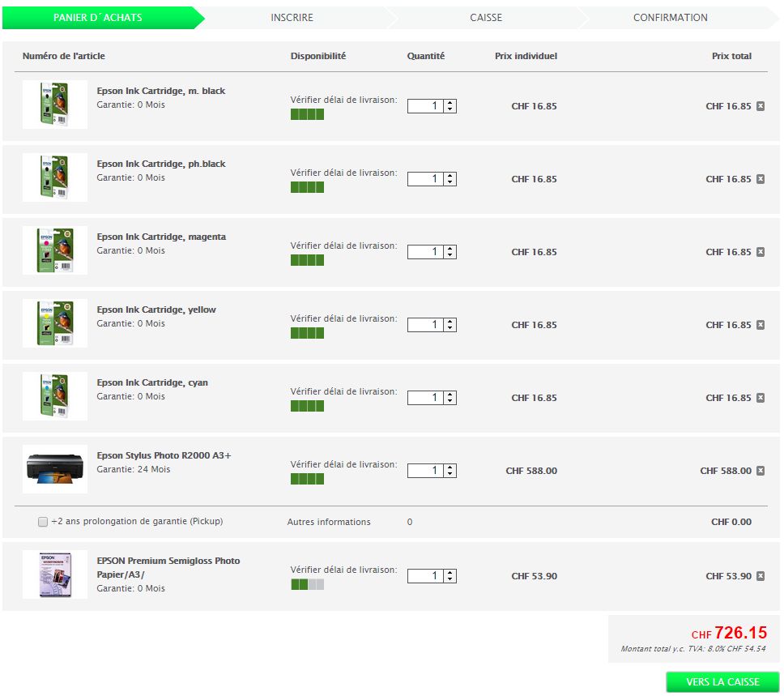This screenshot has height=696, width=784.
Task: Go to the Caisse step
Action: click(x=486, y=18)
